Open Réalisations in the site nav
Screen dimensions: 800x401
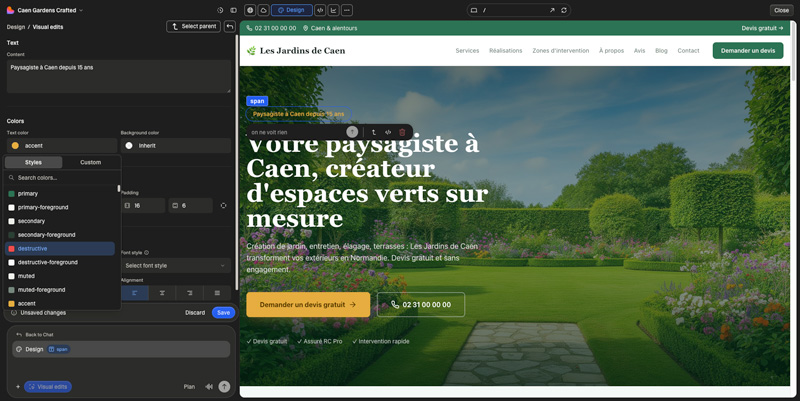coord(506,51)
